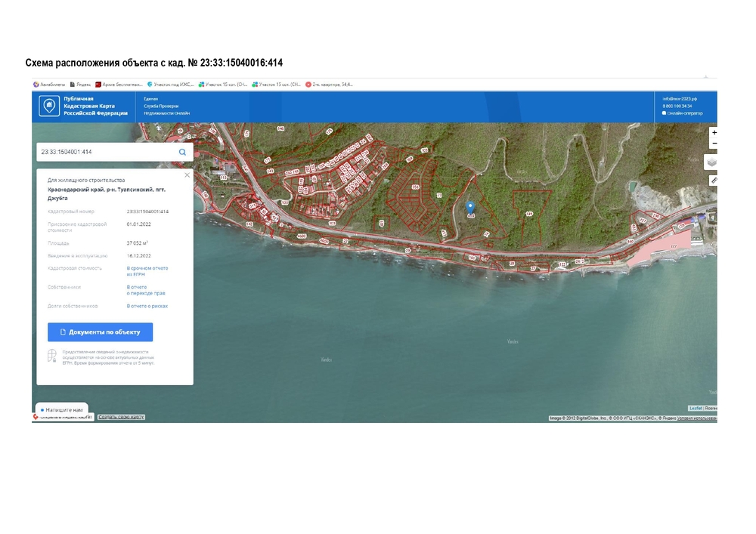The height and width of the screenshot is (534, 756).
Task: Click the 'Онлайн-оператор' link in header
Action: (685, 113)
